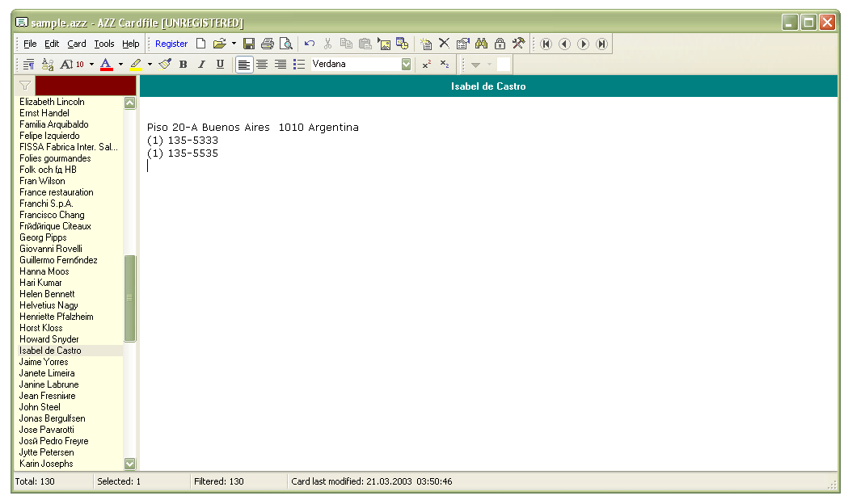Image resolution: width=848 pixels, height=504 pixels.
Task: Click the Lock icon on the toolbar
Action: point(500,44)
